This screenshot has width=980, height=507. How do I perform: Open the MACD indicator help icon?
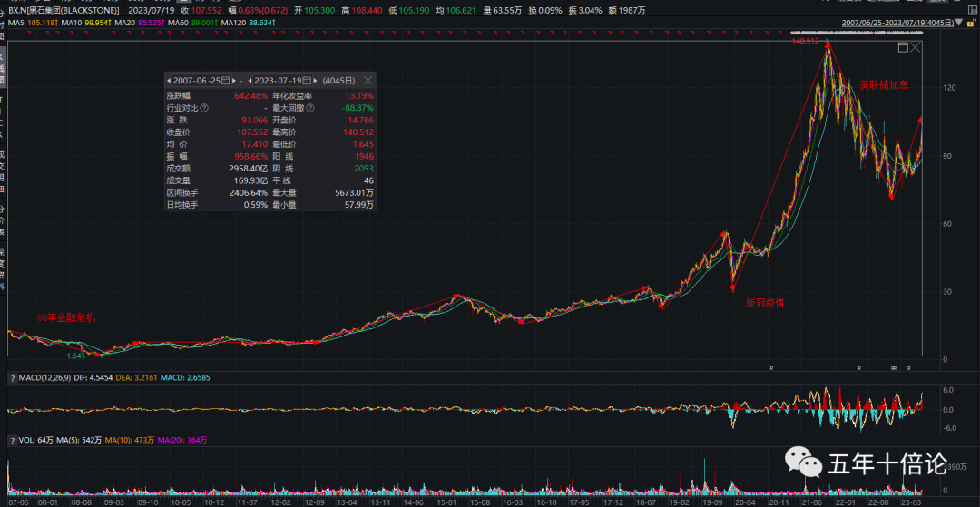[x=13, y=377]
